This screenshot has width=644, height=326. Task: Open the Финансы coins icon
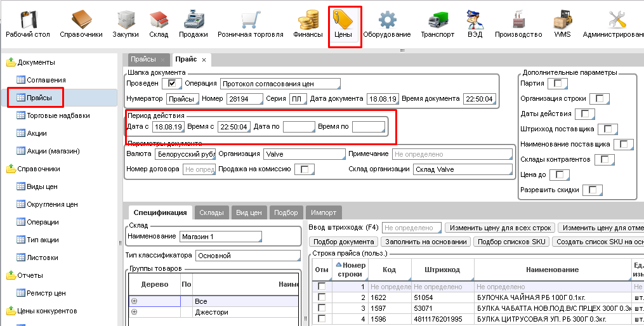[308, 24]
